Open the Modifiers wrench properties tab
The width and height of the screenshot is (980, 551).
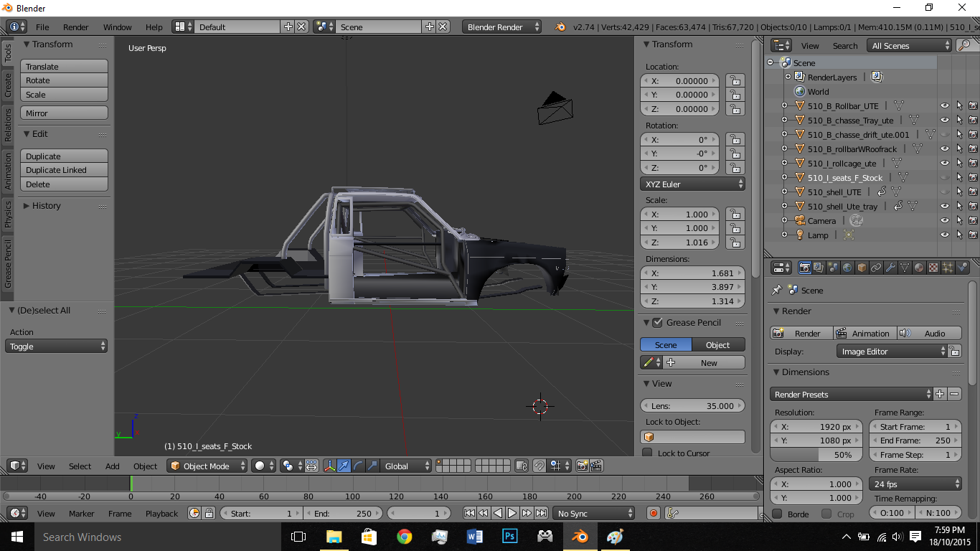click(x=890, y=268)
